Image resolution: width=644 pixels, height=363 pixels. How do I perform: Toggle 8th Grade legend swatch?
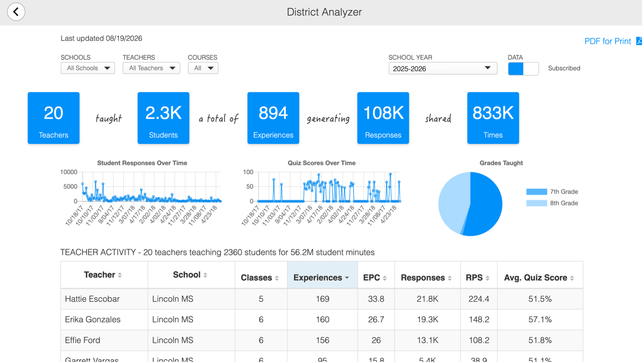(x=536, y=203)
